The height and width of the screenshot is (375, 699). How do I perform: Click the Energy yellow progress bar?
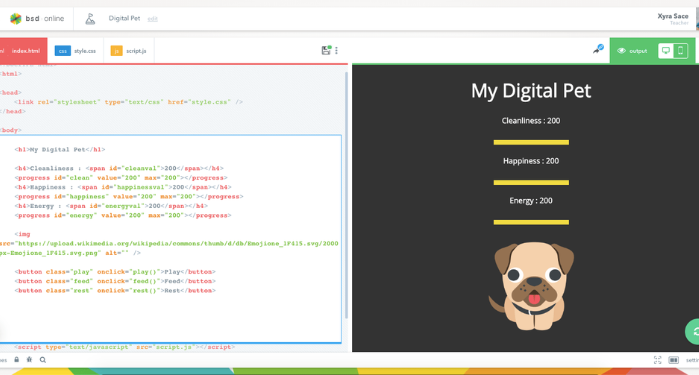(531, 222)
